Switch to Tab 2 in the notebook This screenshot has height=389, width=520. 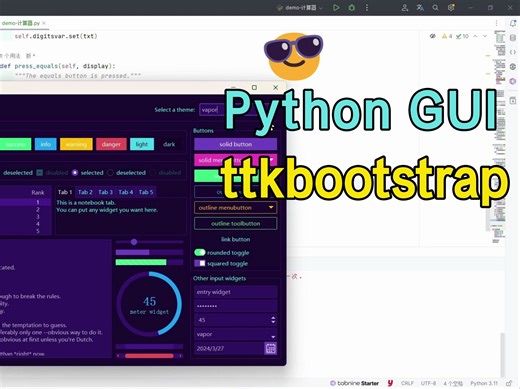click(x=85, y=192)
